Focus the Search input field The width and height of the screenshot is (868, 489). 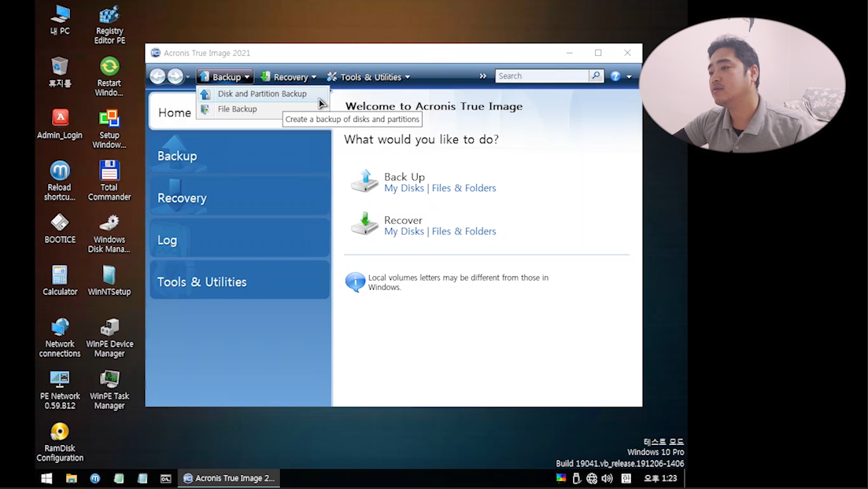coord(542,75)
